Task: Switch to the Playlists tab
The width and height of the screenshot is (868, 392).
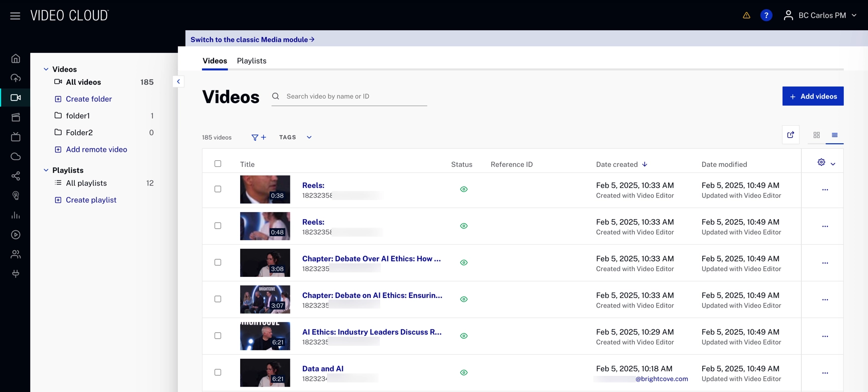Action: tap(251, 61)
